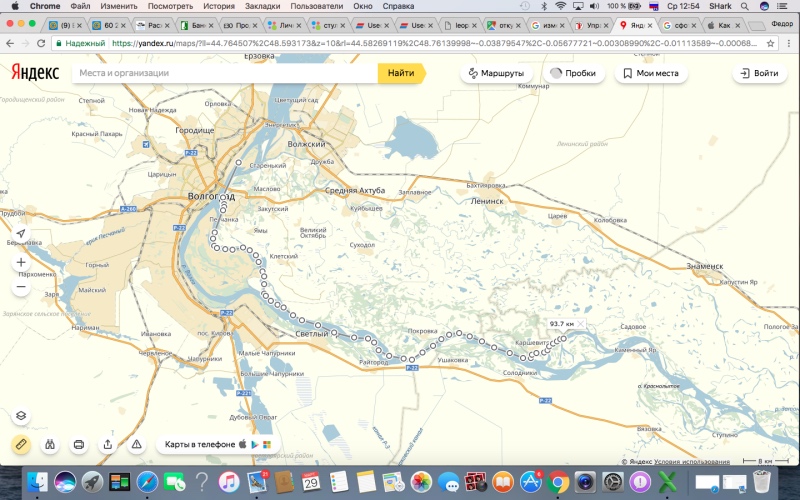
Task: Click the my location arrow icon
Action: (x=21, y=234)
